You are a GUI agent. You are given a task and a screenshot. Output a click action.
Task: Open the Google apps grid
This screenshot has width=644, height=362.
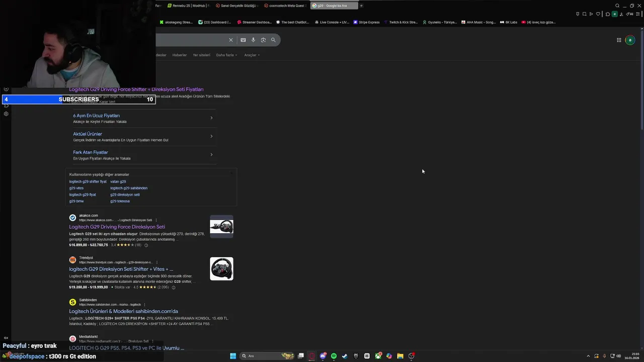coord(619,40)
